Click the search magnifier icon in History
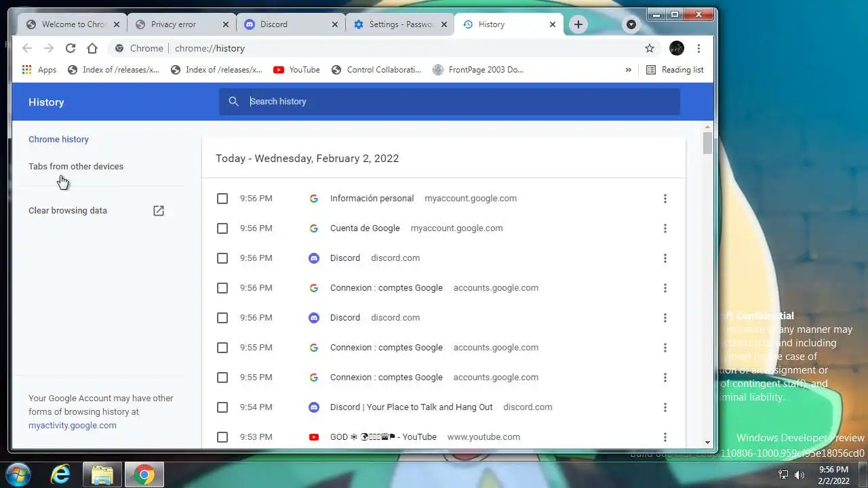Screen dimensions: 868x488 [x=234, y=102]
